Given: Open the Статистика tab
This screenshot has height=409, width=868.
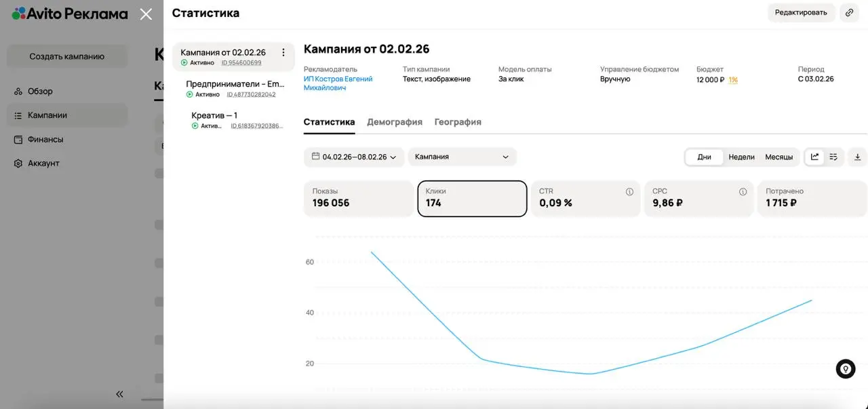Looking at the screenshot, I should pos(329,122).
